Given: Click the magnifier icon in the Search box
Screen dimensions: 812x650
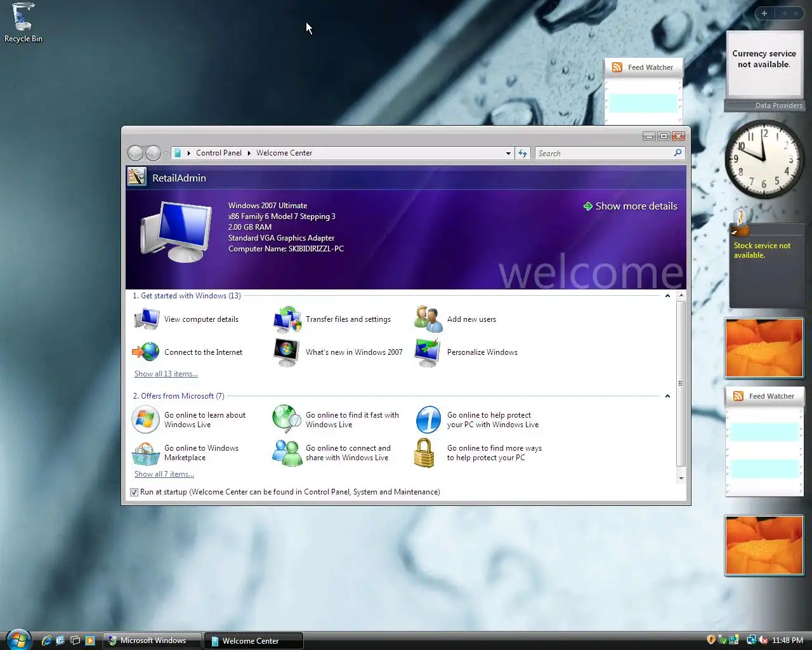Looking at the screenshot, I should 678,153.
